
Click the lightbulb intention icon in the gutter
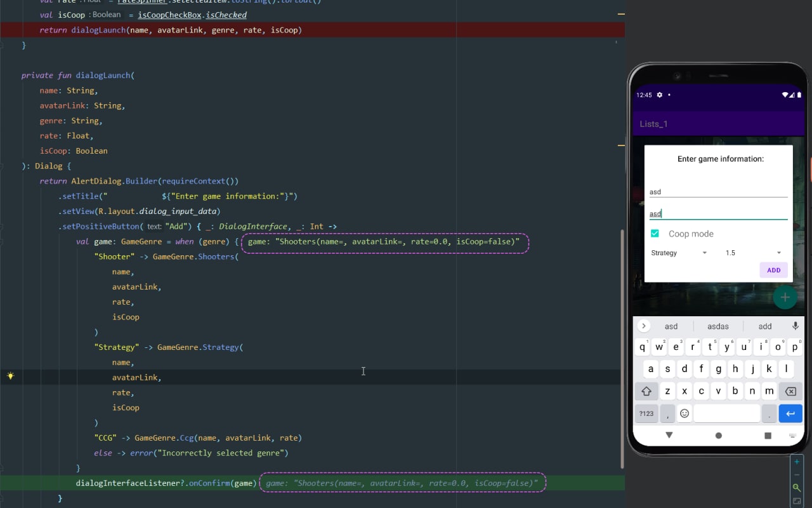(10, 376)
